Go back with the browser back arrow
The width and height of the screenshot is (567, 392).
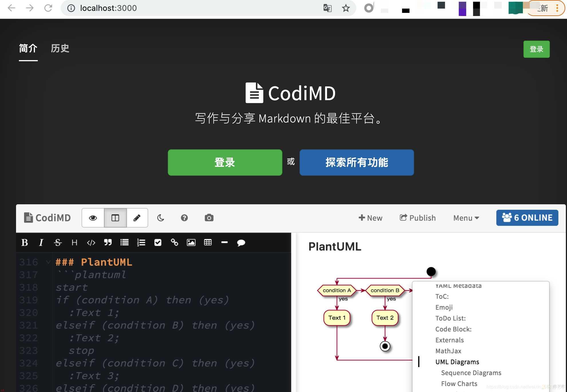point(11,8)
